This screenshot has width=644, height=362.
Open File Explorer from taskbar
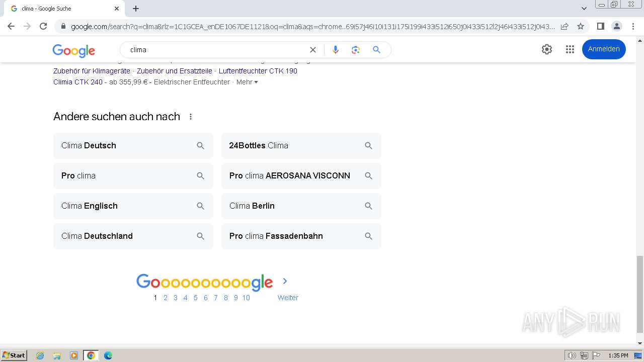click(x=57, y=355)
